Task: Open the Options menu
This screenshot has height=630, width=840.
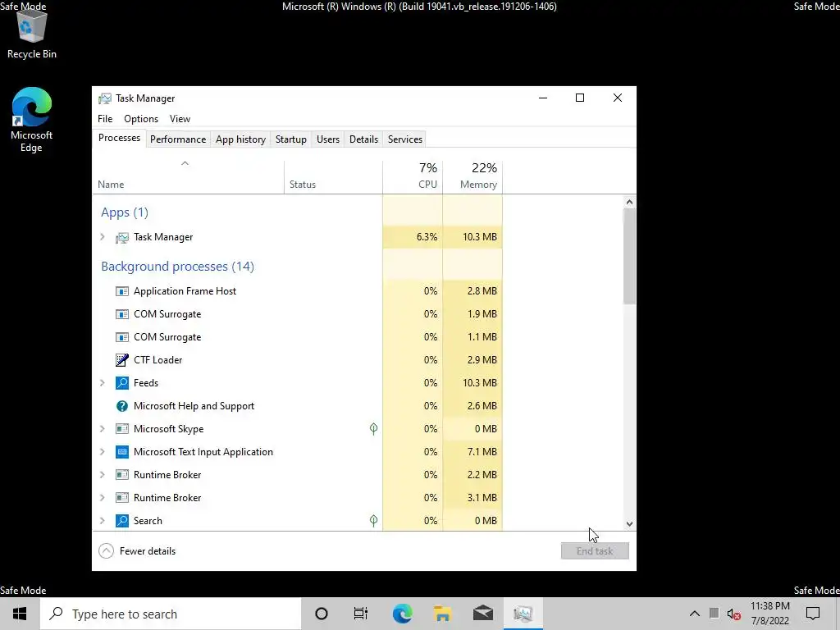Action: pos(141,119)
